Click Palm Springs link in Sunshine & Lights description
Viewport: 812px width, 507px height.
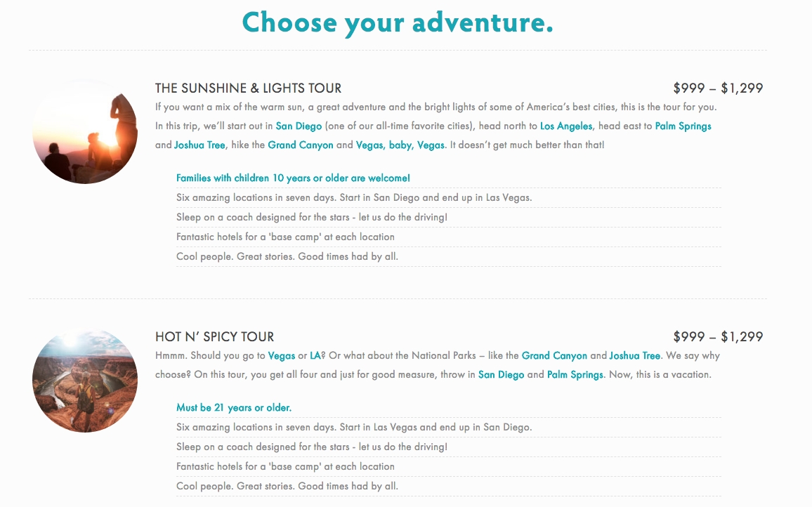(x=683, y=126)
